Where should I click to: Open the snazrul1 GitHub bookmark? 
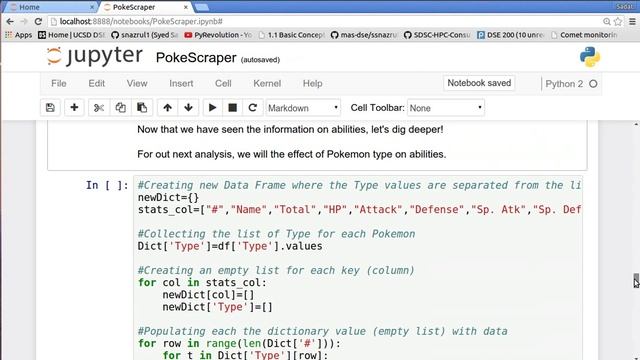(x=145, y=35)
